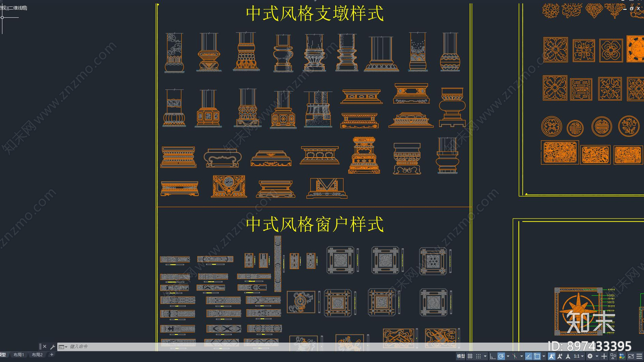Viewport: 644px width, 362px height.
Task: Click annotation monitor plus icon
Action: (x=604, y=356)
